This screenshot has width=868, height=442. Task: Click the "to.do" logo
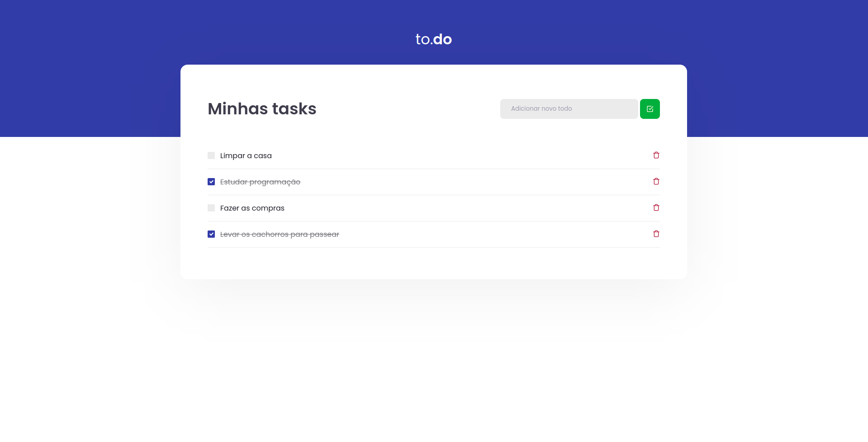[433, 39]
